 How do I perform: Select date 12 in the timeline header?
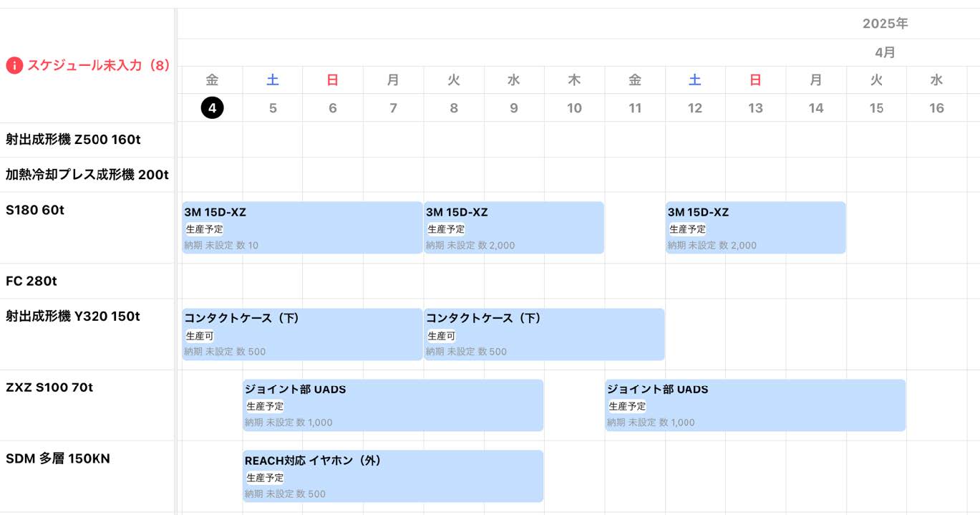694,108
